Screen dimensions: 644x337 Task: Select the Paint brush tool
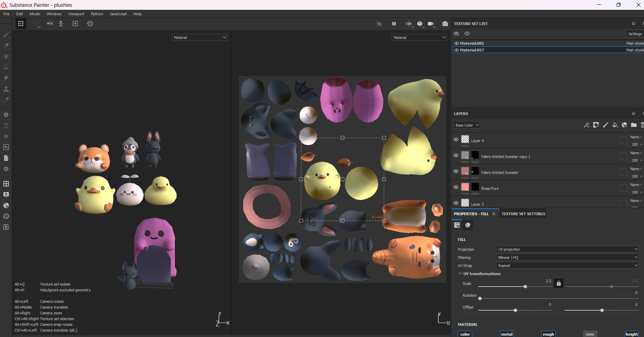6,35
